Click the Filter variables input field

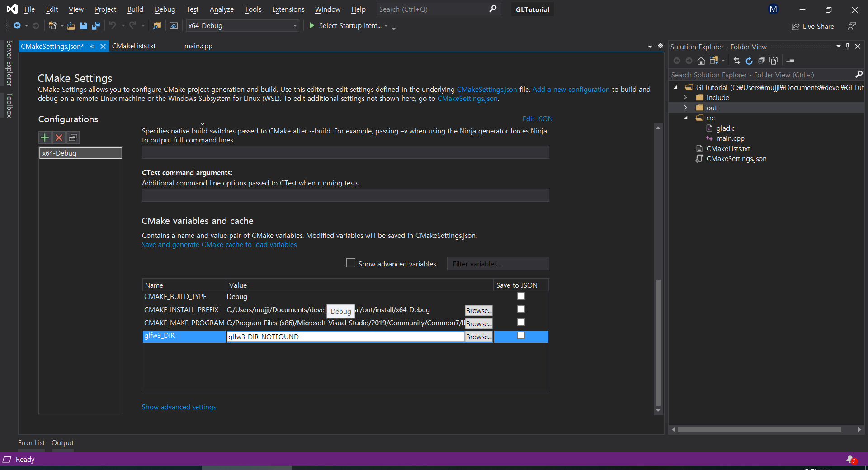498,264
